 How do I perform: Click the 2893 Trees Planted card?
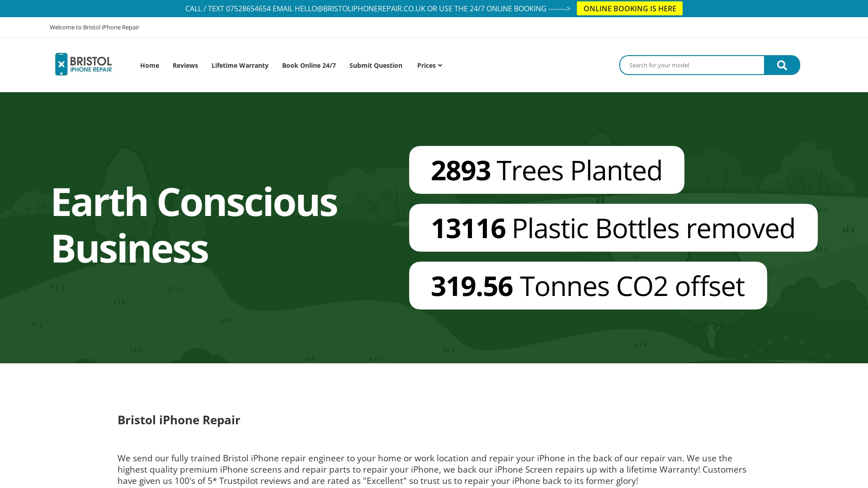click(x=546, y=170)
